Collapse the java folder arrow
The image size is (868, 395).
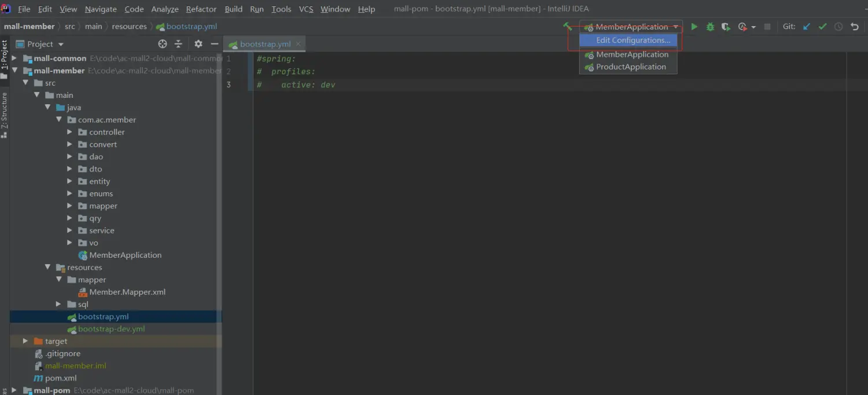47,108
